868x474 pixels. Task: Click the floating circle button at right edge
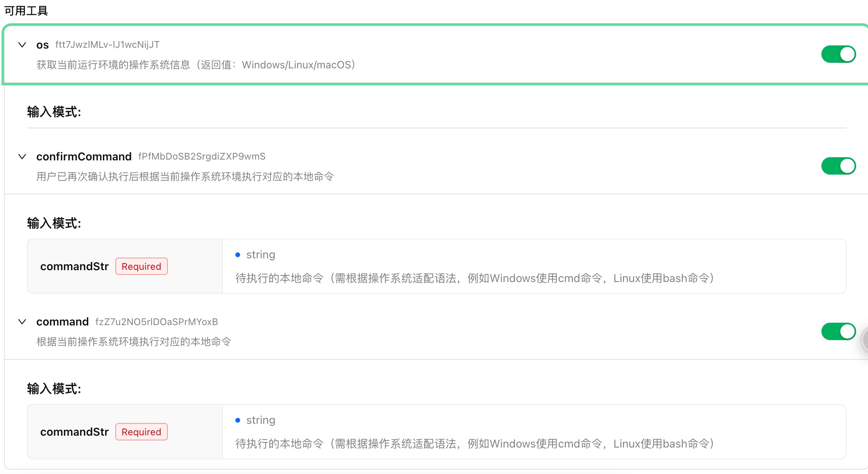pos(865,340)
